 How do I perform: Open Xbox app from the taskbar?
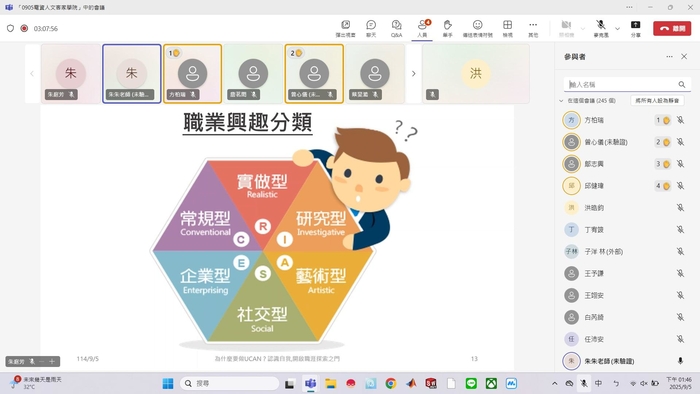pyautogui.click(x=491, y=383)
